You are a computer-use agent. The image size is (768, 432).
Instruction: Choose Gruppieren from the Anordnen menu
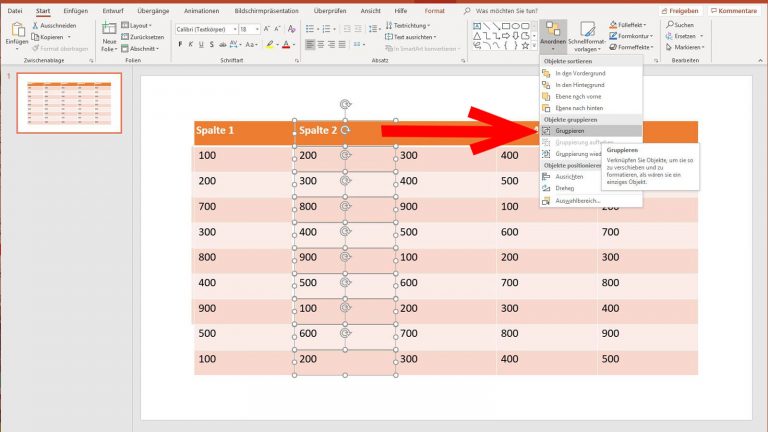click(591, 131)
